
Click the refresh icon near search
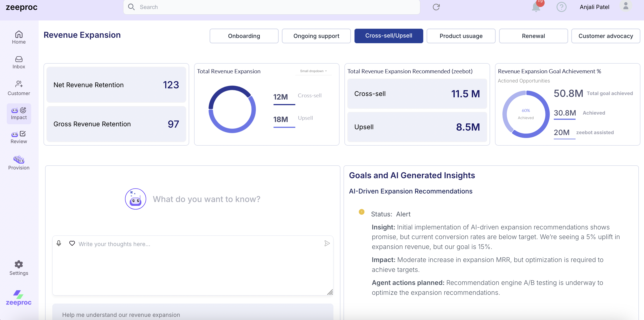pyautogui.click(x=436, y=7)
